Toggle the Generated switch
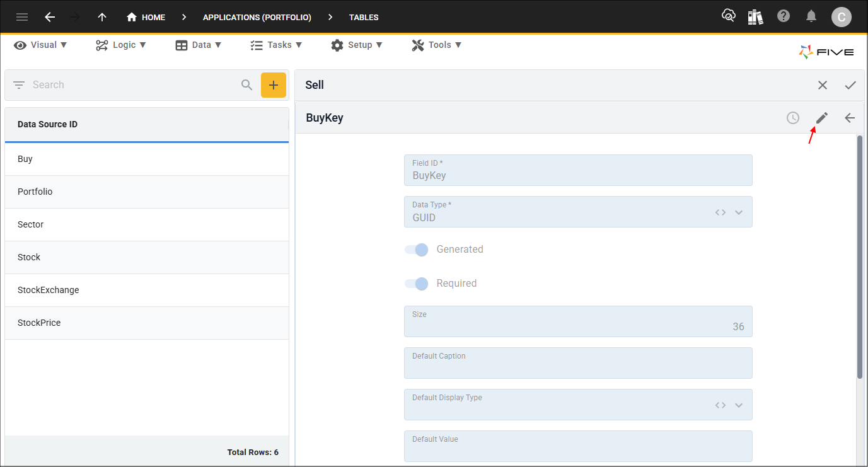Viewport: 868px width, 467px height. click(x=417, y=250)
